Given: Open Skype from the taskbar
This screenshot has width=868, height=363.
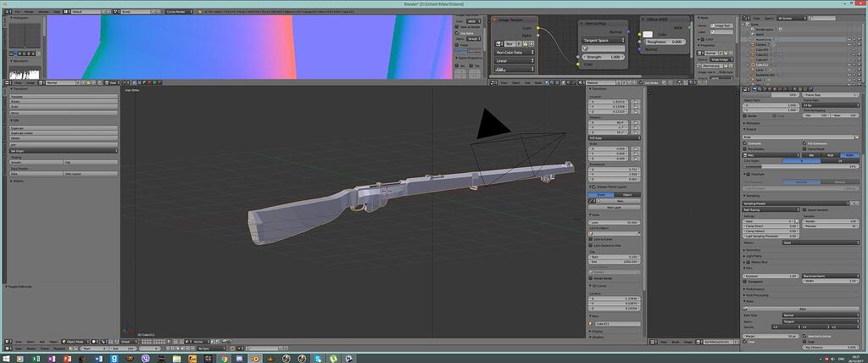Looking at the screenshot, I should point(318,359).
